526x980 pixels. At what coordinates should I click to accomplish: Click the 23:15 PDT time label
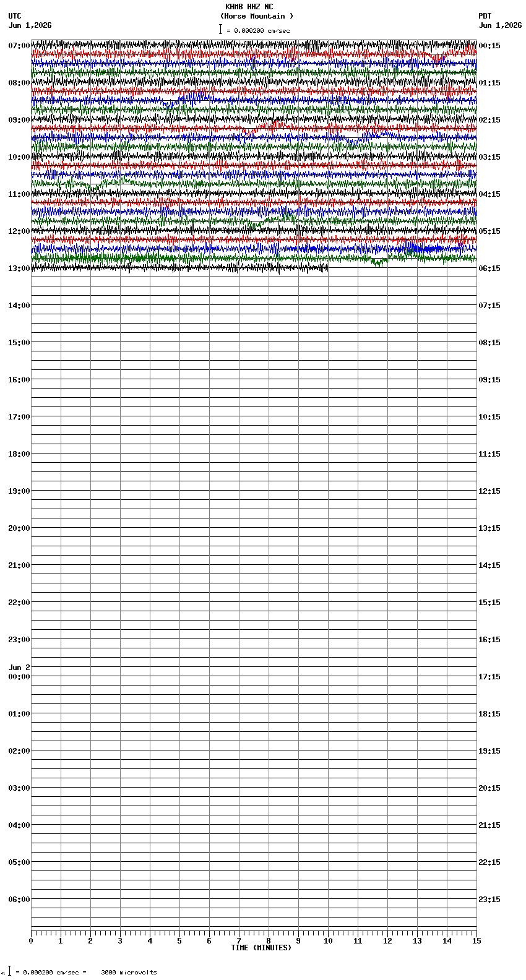point(489,900)
